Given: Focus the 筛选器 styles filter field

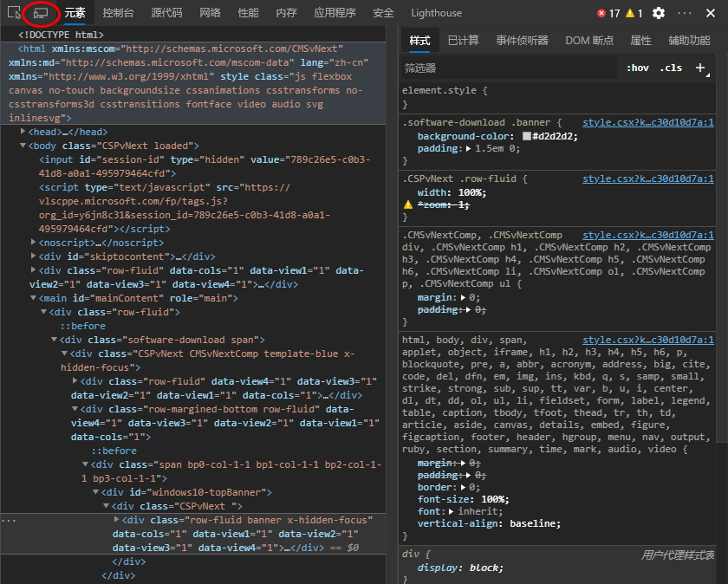Looking at the screenshot, I should click(509, 68).
